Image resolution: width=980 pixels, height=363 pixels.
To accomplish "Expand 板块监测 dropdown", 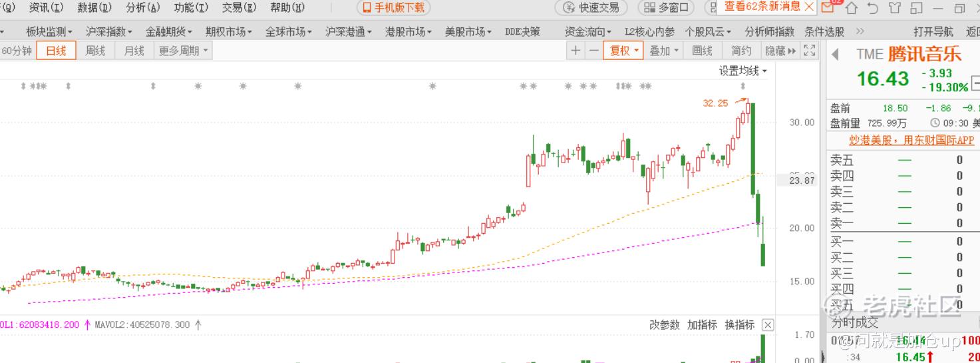I will 49,31.
